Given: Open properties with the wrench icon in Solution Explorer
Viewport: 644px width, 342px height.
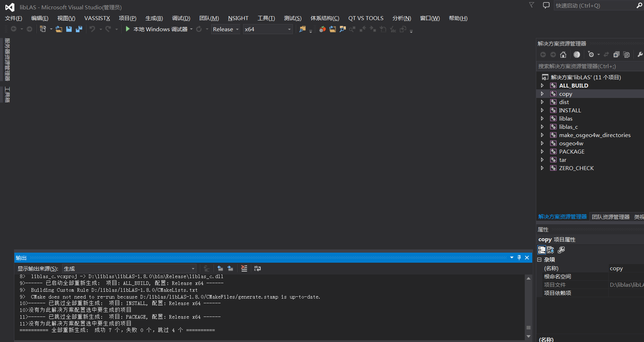Looking at the screenshot, I should click(x=640, y=55).
